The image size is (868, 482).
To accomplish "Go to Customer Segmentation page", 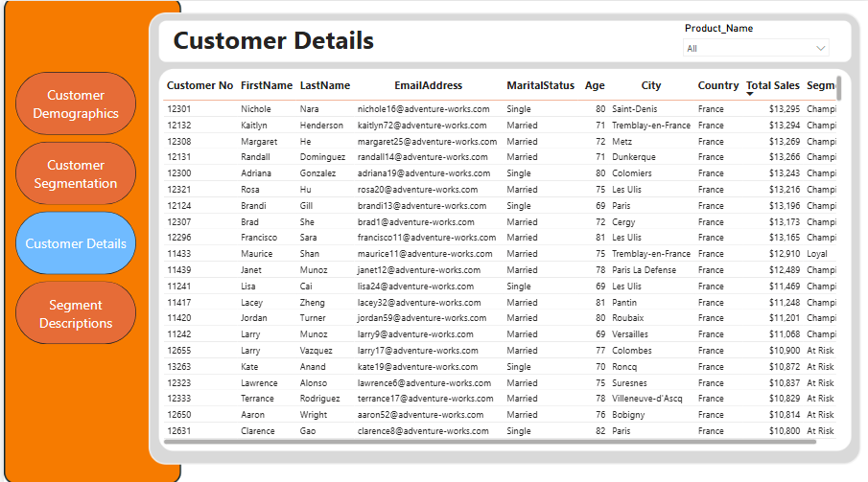I will pos(76,173).
